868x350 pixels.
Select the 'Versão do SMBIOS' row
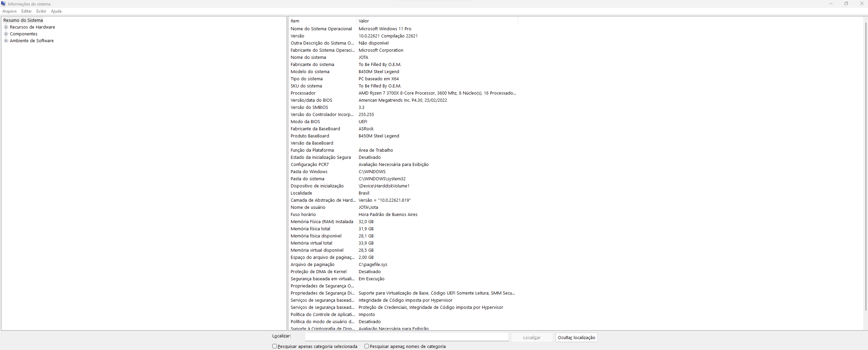(x=403, y=107)
